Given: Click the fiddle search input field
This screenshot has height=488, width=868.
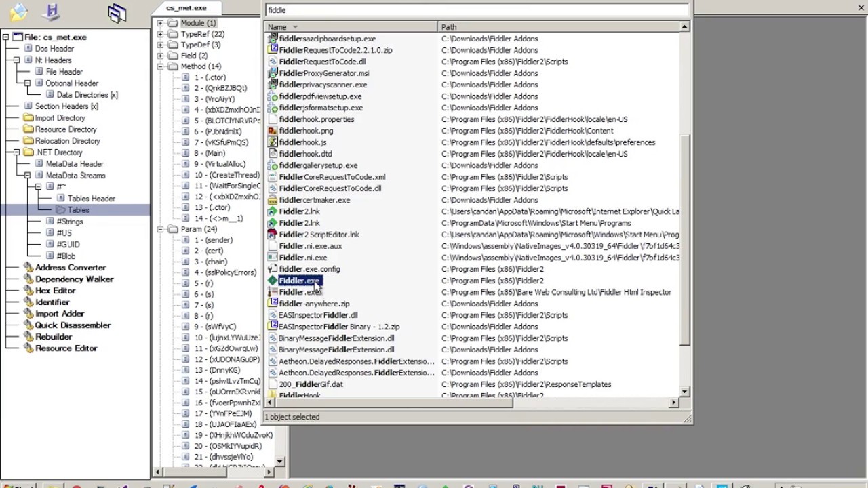Looking at the screenshot, I should pyautogui.click(x=477, y=10).
